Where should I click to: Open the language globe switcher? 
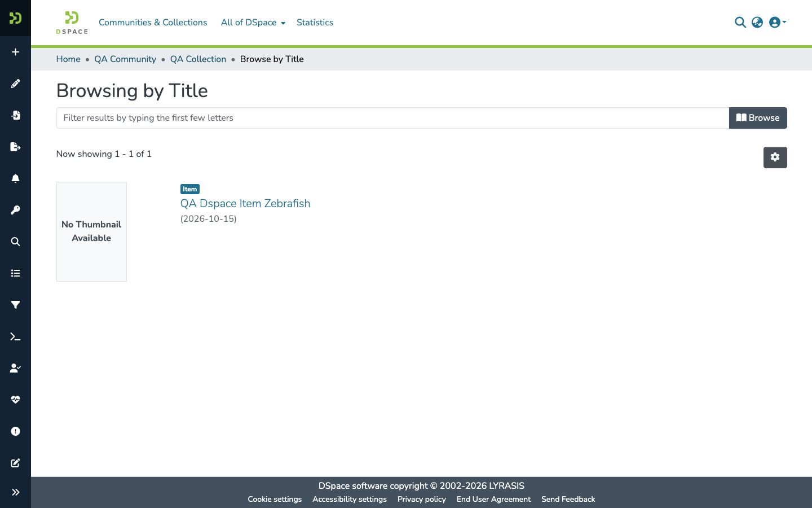[757, 22]
